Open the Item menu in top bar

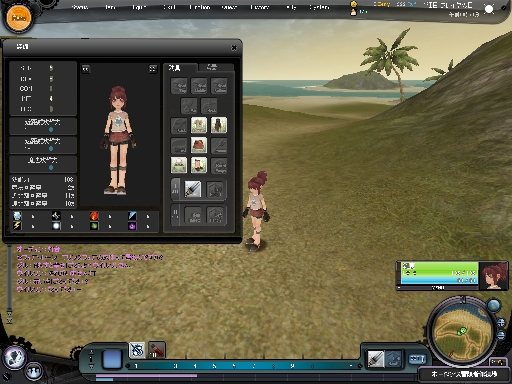(x=110, y=7)
